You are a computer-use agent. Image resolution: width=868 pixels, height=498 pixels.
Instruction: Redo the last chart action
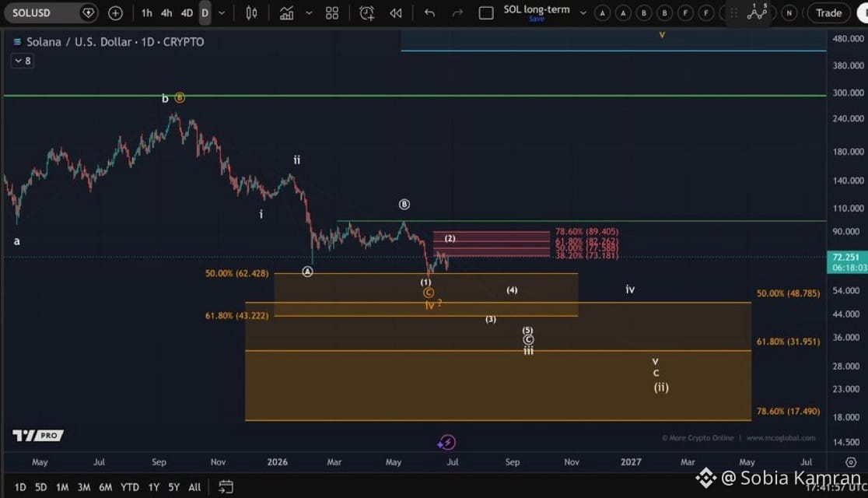click(457, 12)
